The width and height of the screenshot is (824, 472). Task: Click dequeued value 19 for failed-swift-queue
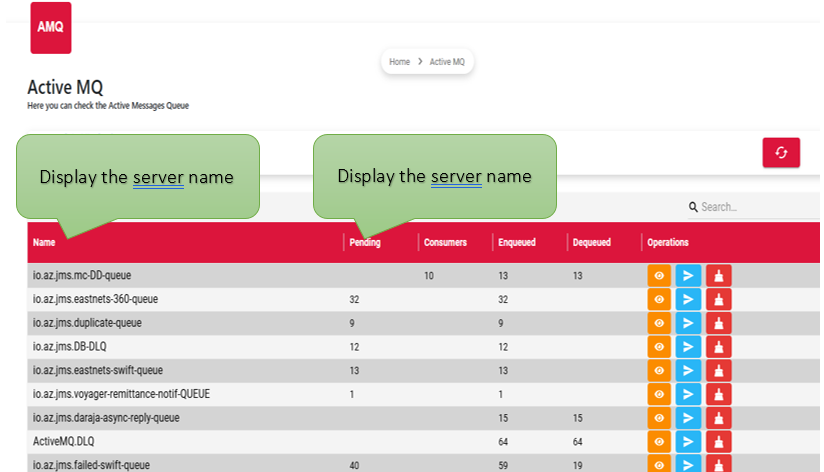tap(578, 466)
